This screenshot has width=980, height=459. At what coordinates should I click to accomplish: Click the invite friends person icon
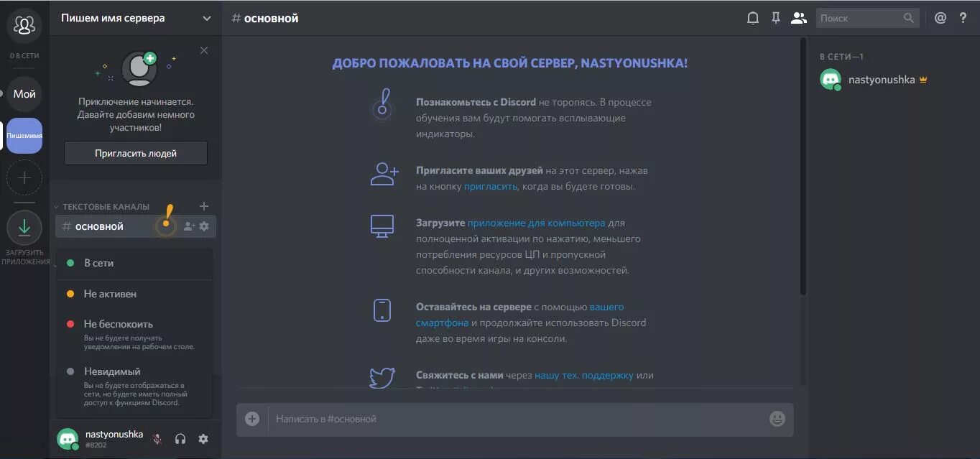click(384, 174)
